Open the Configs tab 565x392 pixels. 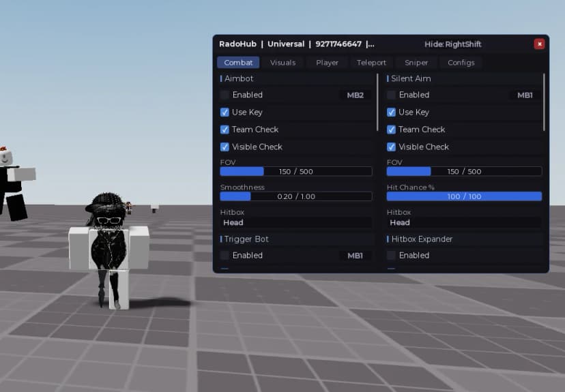point(461,63)
